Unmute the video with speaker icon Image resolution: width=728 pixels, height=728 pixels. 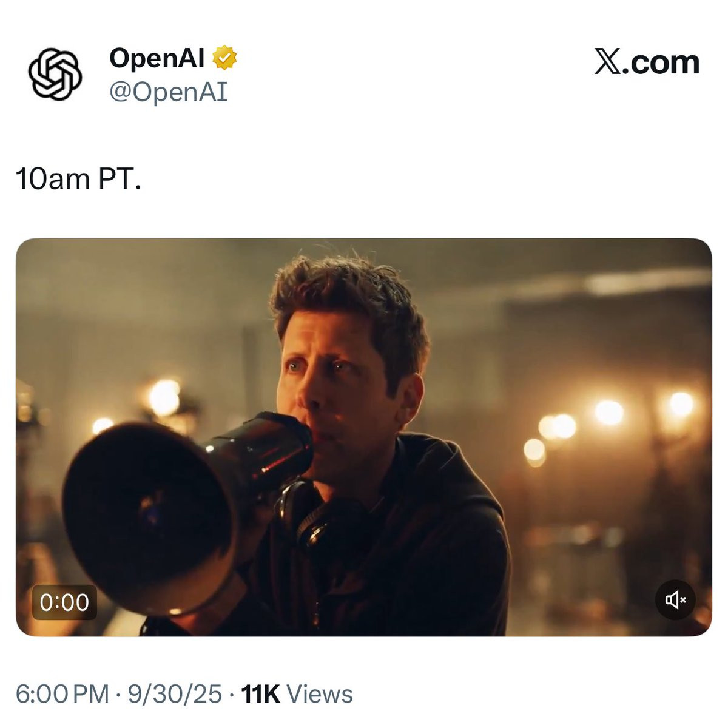tap(675, 600)
